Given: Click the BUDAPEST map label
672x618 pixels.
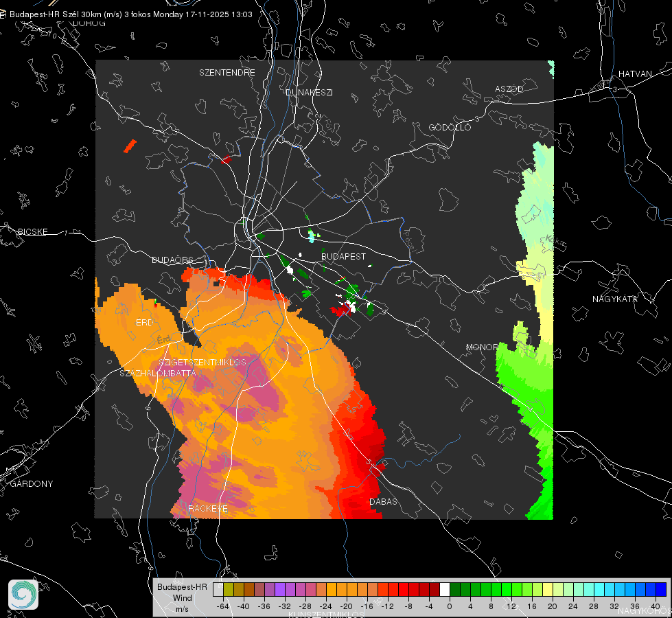Looking at the screenshot, I should (x=344, y=256).
